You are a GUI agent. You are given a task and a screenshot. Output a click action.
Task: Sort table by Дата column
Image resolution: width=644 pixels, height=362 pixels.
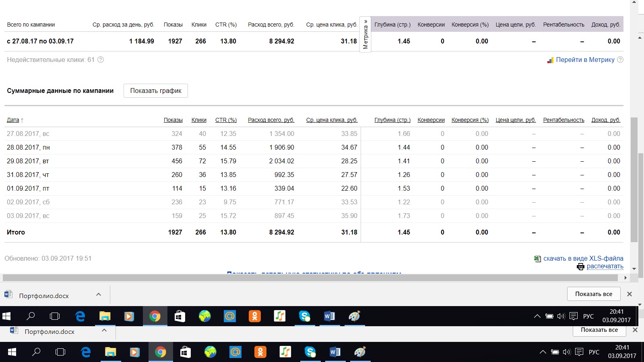click(x=13, y=120)
